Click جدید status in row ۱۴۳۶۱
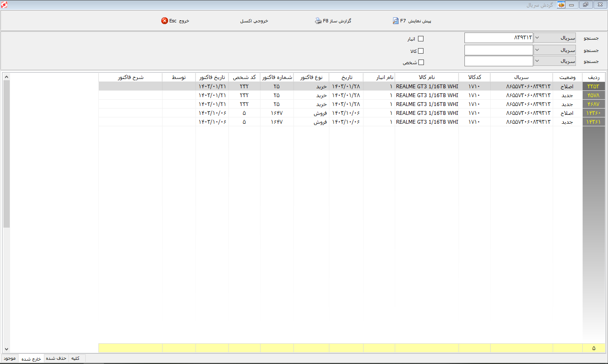 point(567,122)
